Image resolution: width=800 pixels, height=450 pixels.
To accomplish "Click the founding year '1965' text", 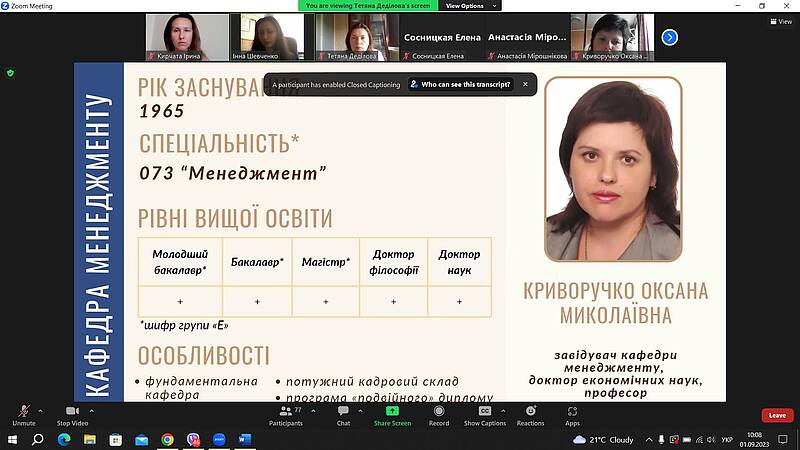I will [162, 111].
